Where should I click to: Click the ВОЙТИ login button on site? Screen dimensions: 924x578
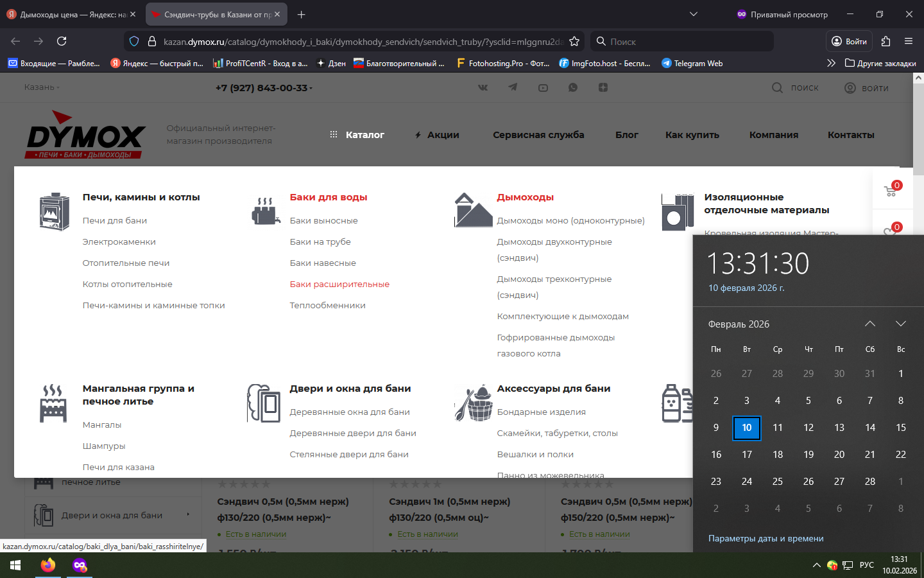tap(866, 88)
